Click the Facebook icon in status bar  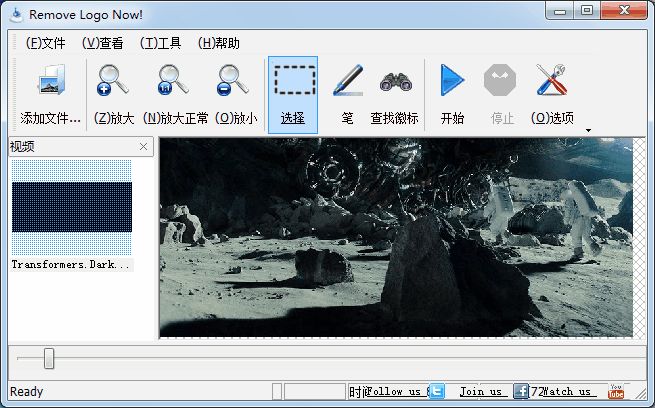(521, 391)
